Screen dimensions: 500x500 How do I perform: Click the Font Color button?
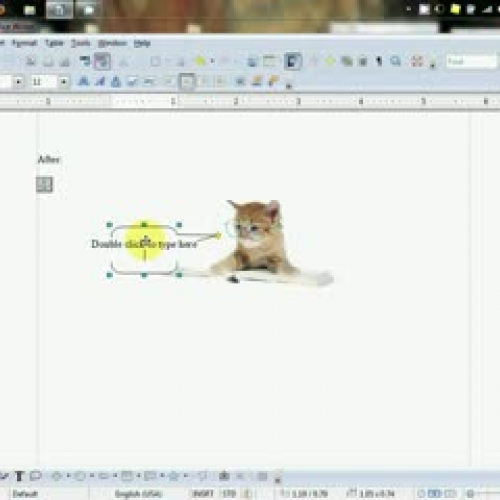(x=241, y=81)
